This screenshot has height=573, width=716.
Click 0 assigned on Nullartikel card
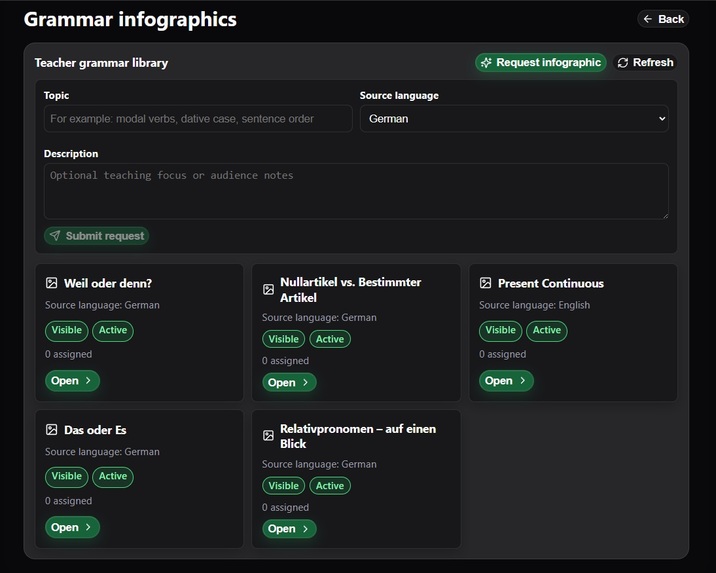285,361
